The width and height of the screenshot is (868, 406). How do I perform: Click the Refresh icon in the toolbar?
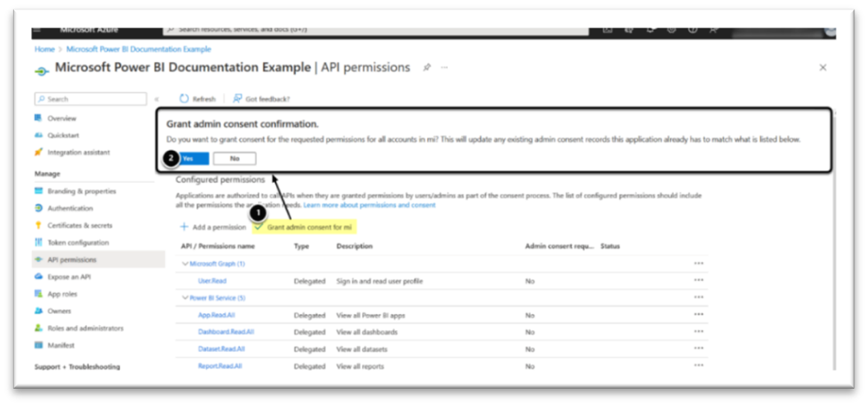185,98
